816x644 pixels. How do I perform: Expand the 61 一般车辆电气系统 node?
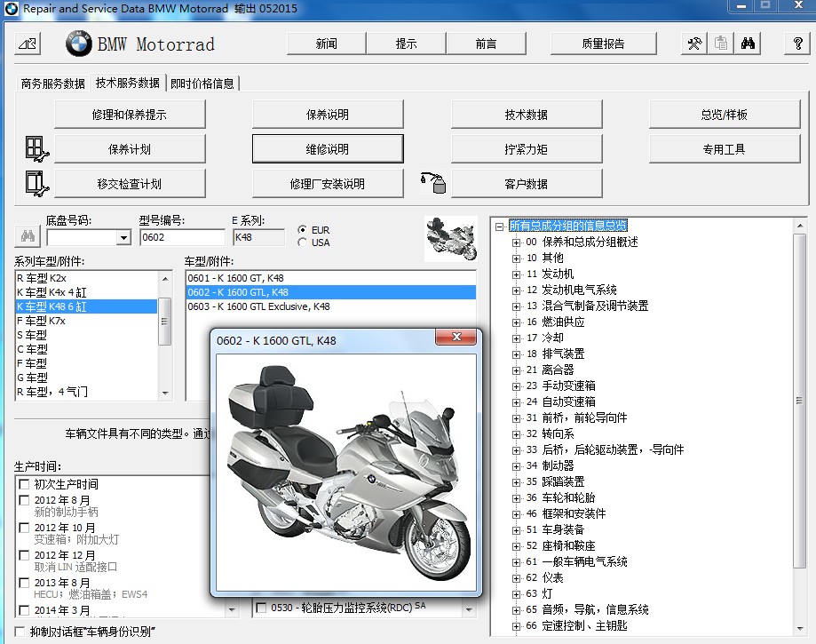tap(516, 562)
